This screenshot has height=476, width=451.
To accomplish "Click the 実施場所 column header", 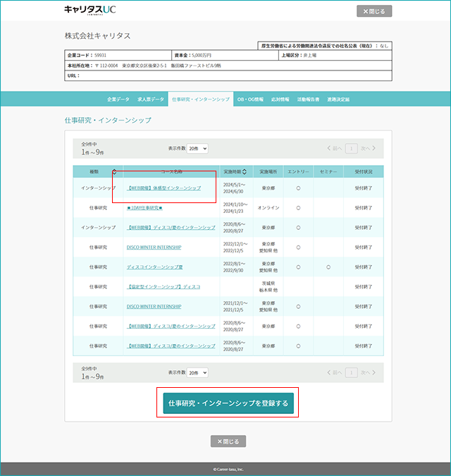I will click(268, 172).
